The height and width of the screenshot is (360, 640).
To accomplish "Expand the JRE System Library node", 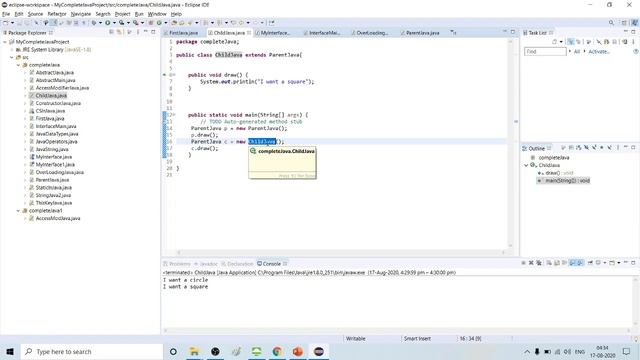I will pos(12,50).
